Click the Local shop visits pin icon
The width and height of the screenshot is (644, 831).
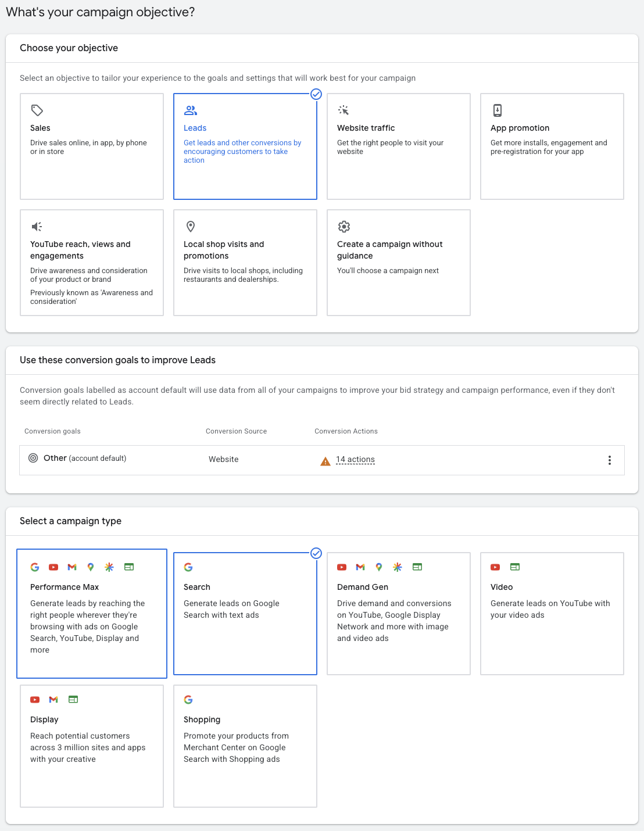(190, 227)
